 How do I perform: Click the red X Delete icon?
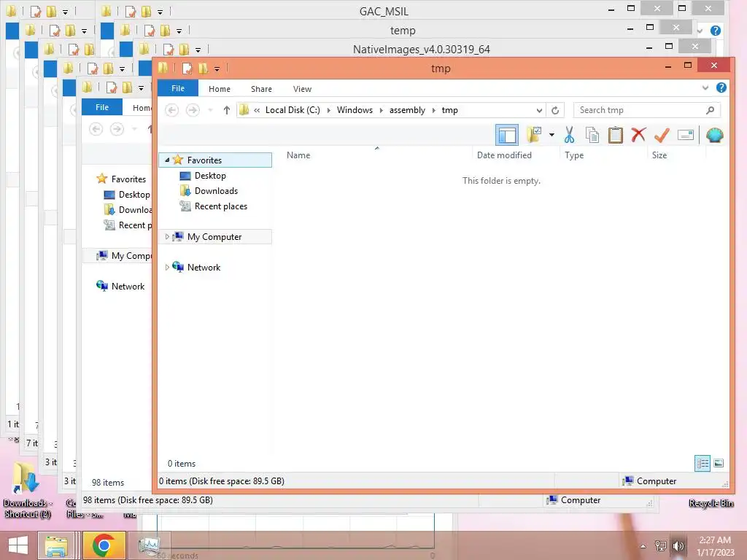pyautogui.click(x=638, y=135)
